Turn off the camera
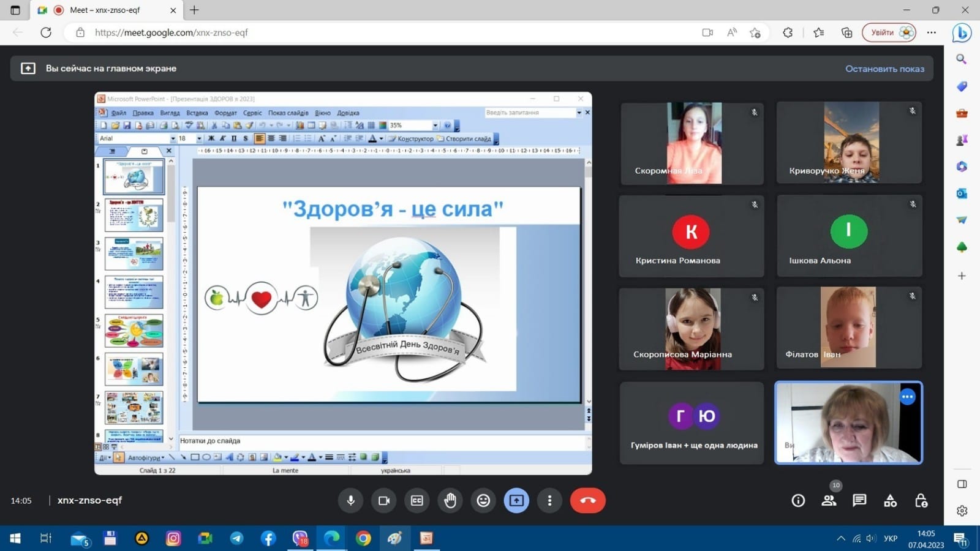980x551 pixels. (384, 501)
